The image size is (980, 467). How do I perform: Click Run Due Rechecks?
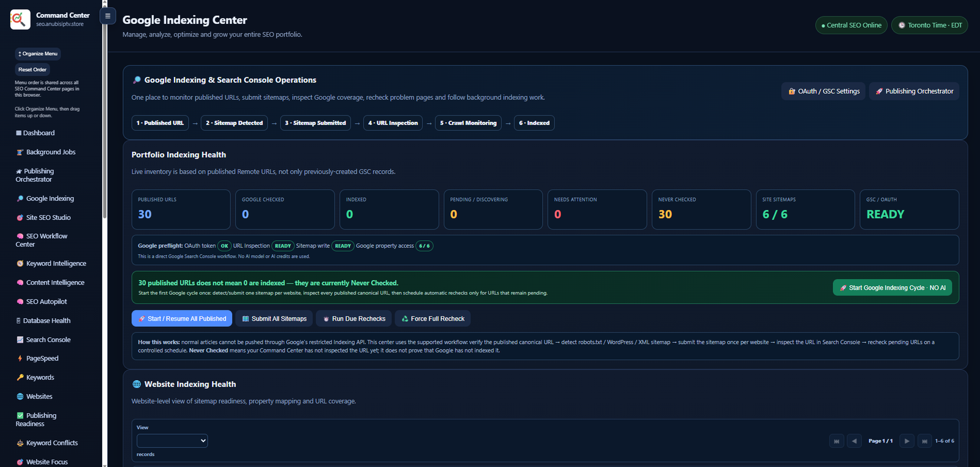[355, 319]
